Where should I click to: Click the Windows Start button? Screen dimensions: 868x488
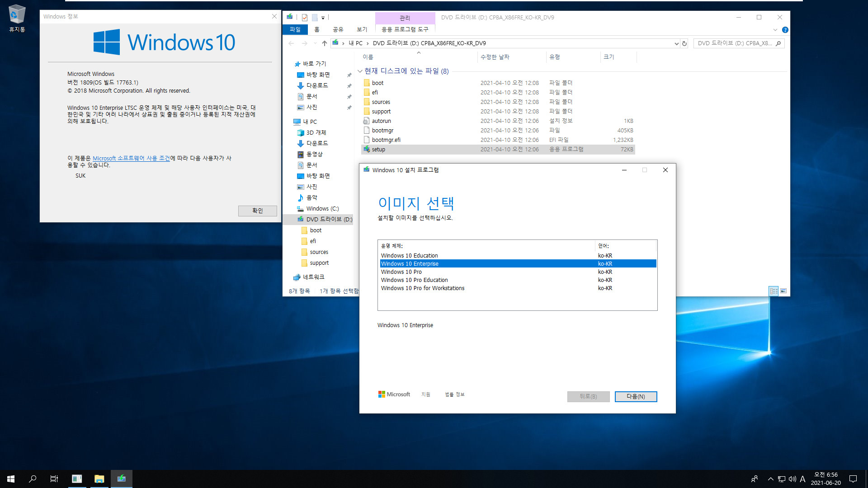pos(11,479)
